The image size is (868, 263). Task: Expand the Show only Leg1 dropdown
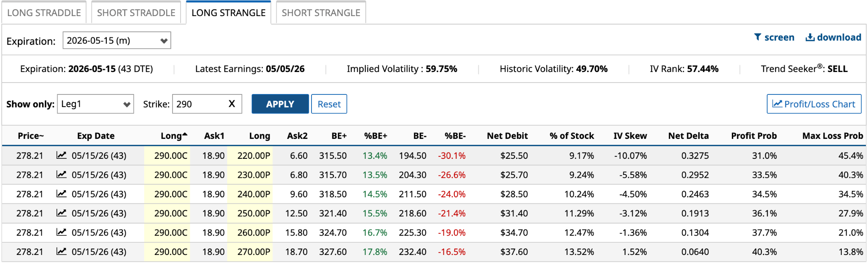click(x=95, y=104)
